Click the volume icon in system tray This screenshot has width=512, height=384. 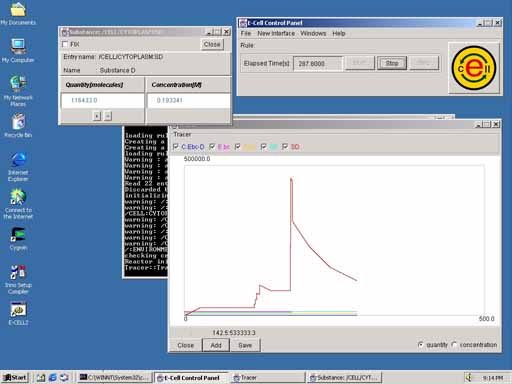(x=469, y=377)
